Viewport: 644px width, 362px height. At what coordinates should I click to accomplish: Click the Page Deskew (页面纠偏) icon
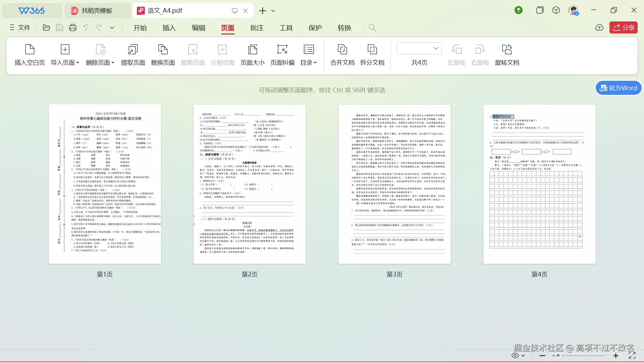tap(282, 50)
